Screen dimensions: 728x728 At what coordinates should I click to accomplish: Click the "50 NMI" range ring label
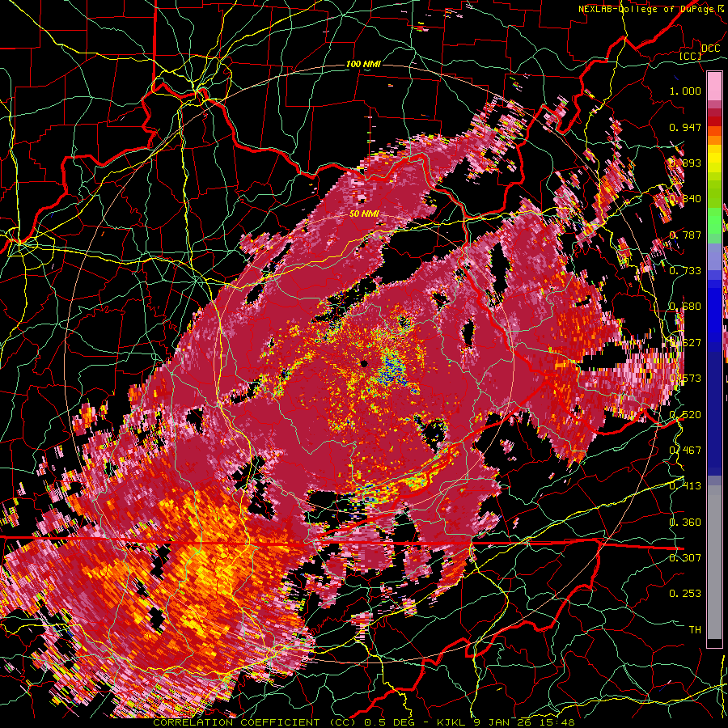(365, 214)
